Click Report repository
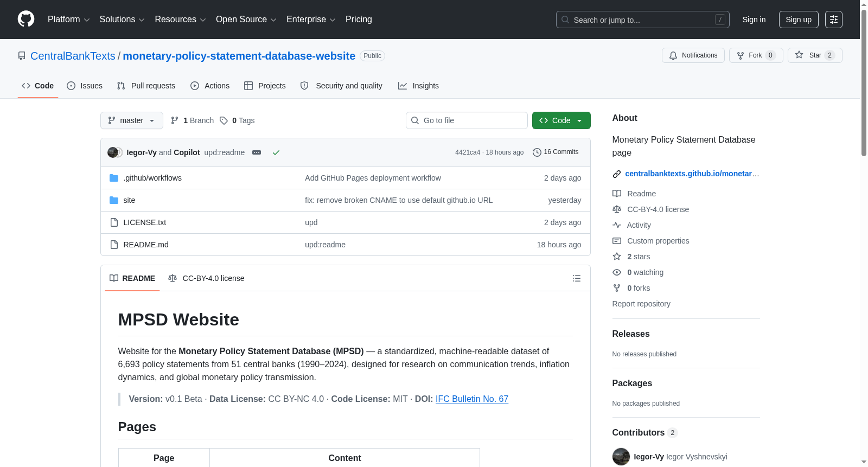The width and height of the screenshot is (868, 467). (x=641, y=304)
